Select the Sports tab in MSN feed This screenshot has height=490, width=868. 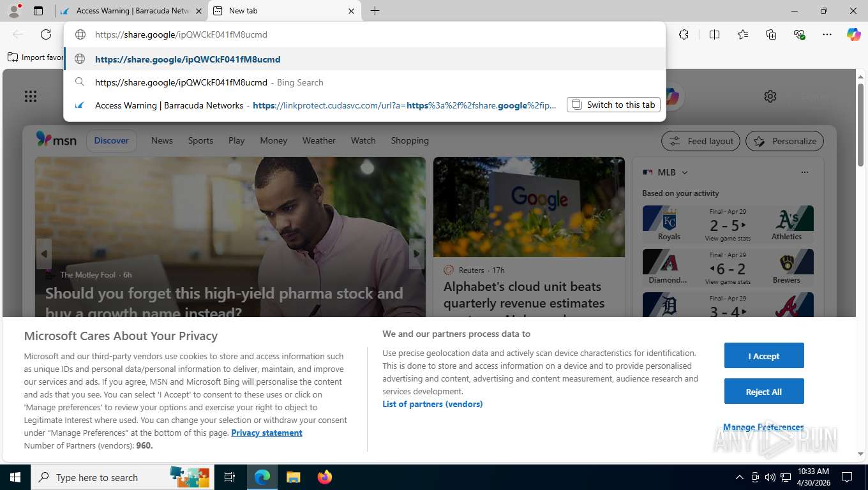pos(200,140)
